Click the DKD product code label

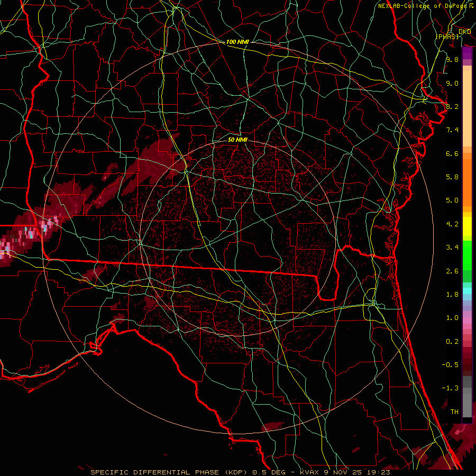[x=465, y=32]
